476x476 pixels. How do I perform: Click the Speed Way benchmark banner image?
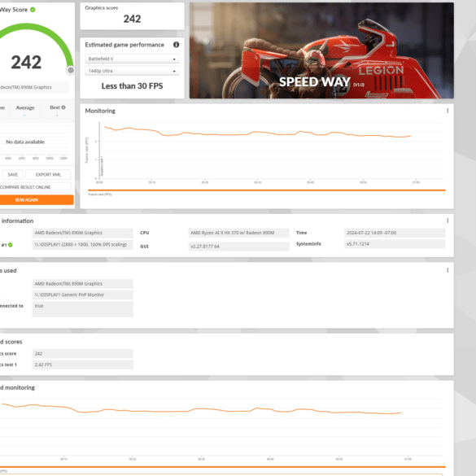(x=321, y=50)
